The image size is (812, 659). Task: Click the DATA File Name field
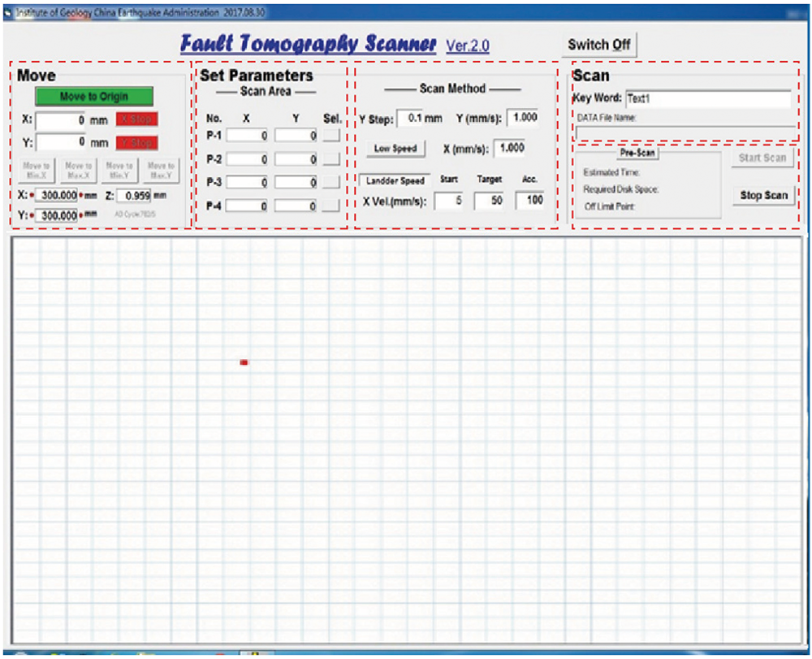tap(685, 132)
